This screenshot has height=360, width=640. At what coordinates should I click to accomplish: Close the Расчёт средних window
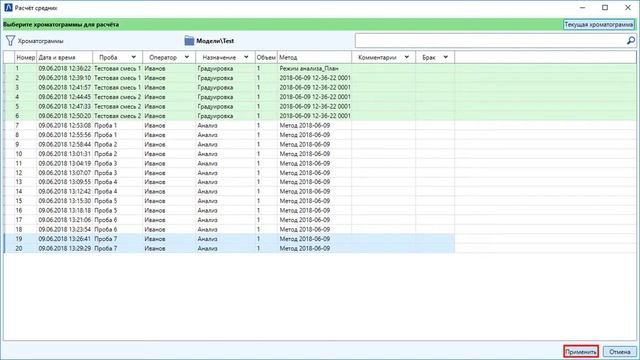pos(628,7)
